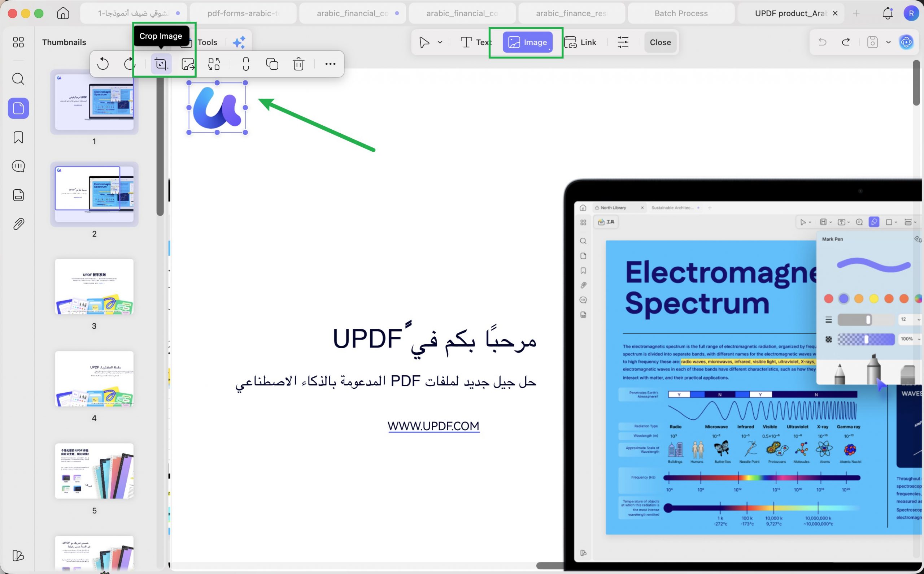Open more options ellipsis in image toolbar
The height and width of the screenshot is (574, 924).
[x=330, y=64]
